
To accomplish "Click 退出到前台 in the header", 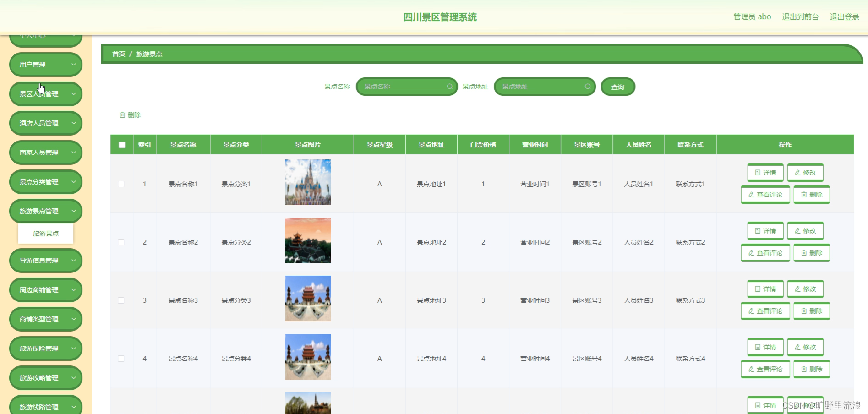I will coord(800,17).
